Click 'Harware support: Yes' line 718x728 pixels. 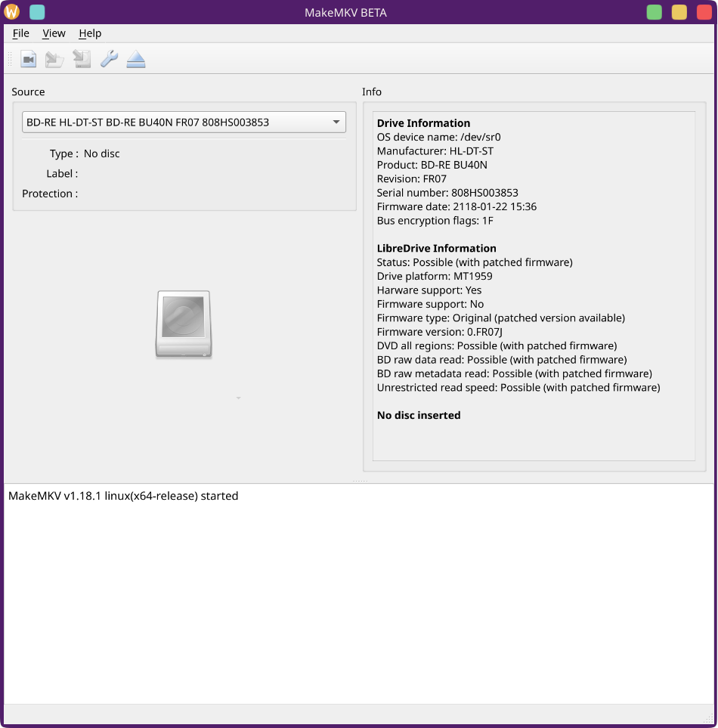coord(429,290)
